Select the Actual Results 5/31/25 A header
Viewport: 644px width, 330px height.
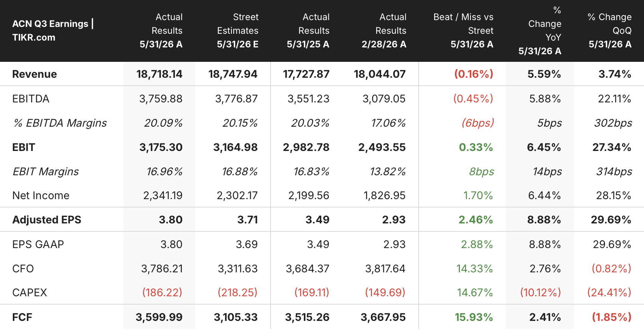[x=308, y=30]
